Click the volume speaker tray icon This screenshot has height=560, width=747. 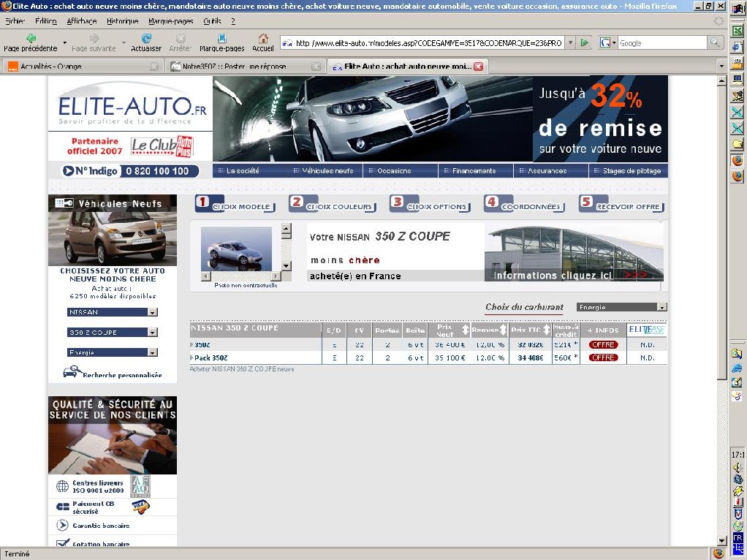tap(737, 468)
